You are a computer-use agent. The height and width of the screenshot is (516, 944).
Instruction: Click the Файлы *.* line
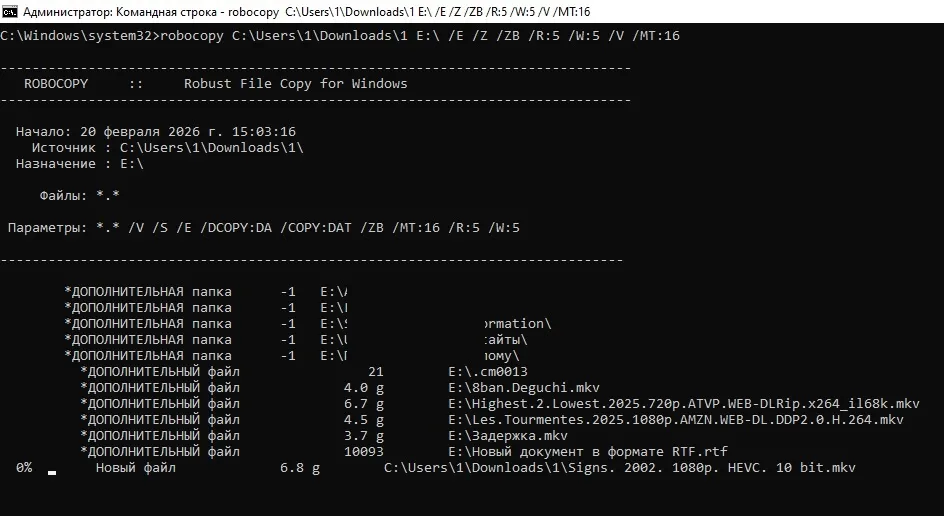pyautogui.click(x=79, y=196)
